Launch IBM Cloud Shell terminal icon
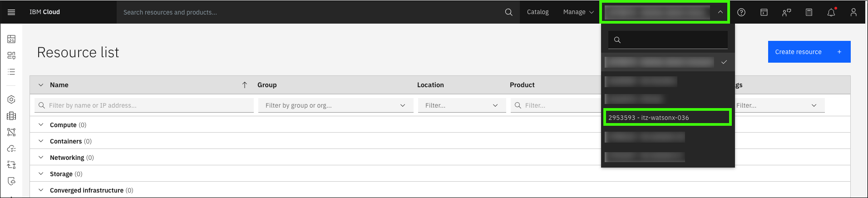Image resolution: width=868 pixels, height=198 pixels. click(764, 12)
